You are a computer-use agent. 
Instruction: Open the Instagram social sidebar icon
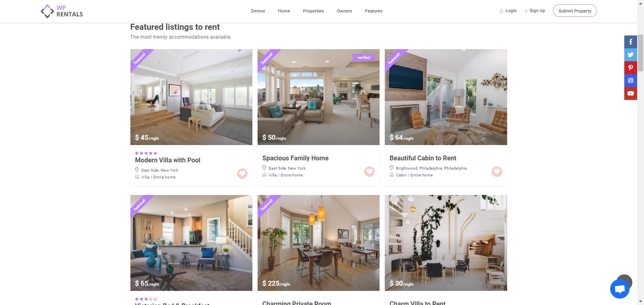point(630,81)
